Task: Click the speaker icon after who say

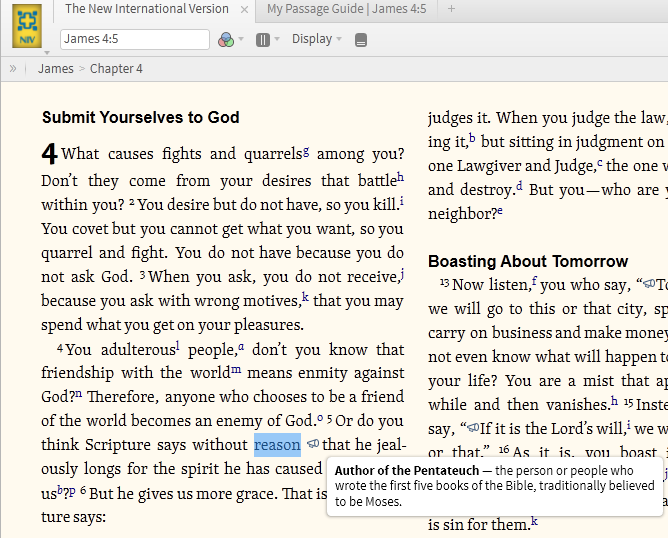Action: coord(649,283)
